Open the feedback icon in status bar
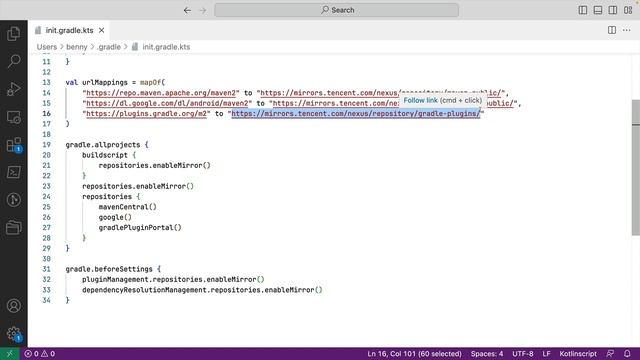 pyautogui.click(x=610, y=354)
